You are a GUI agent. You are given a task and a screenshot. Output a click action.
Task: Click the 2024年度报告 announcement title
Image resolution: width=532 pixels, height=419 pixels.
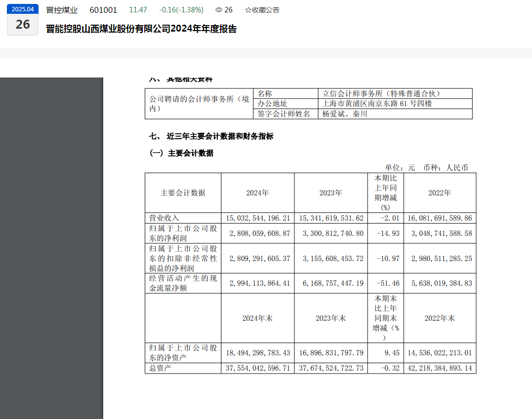(x=141, y=29)
